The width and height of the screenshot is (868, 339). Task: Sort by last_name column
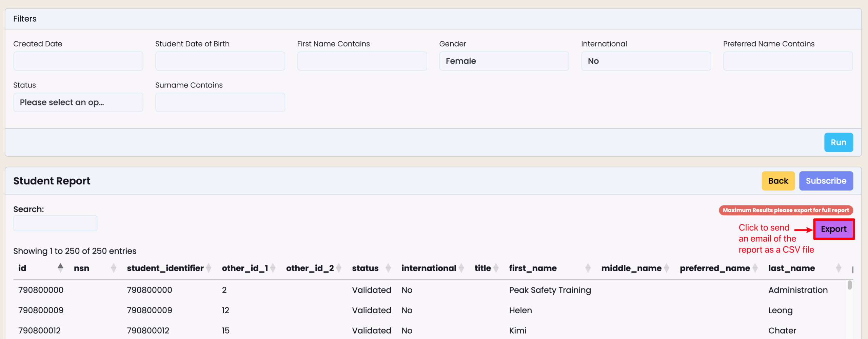point(791,268)
